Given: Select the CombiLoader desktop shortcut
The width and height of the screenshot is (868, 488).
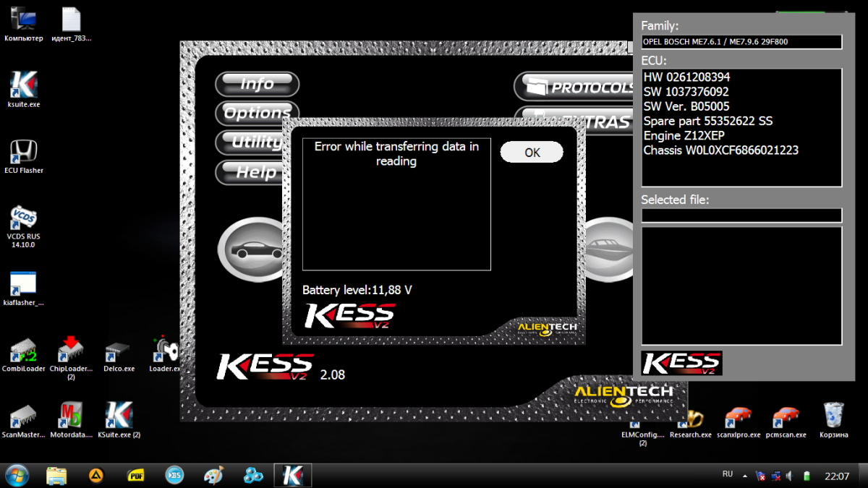Looking at the screenshot, I should click(x=24, y=355).
